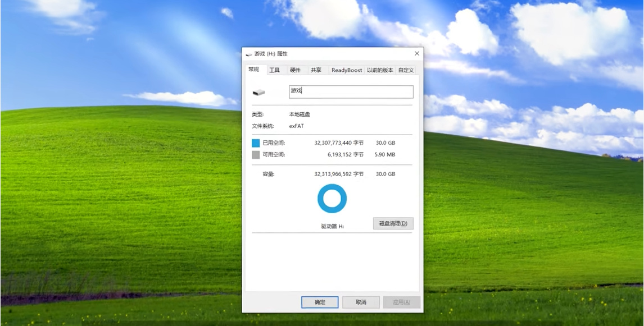
Task: Click the drive icon beside the name field
Action: click(258, 92)
